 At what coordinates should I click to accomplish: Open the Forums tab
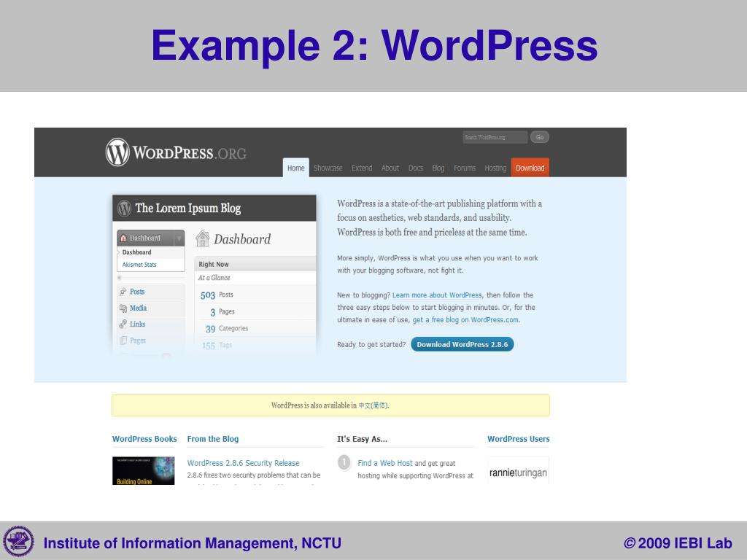(x=465, y=168)
